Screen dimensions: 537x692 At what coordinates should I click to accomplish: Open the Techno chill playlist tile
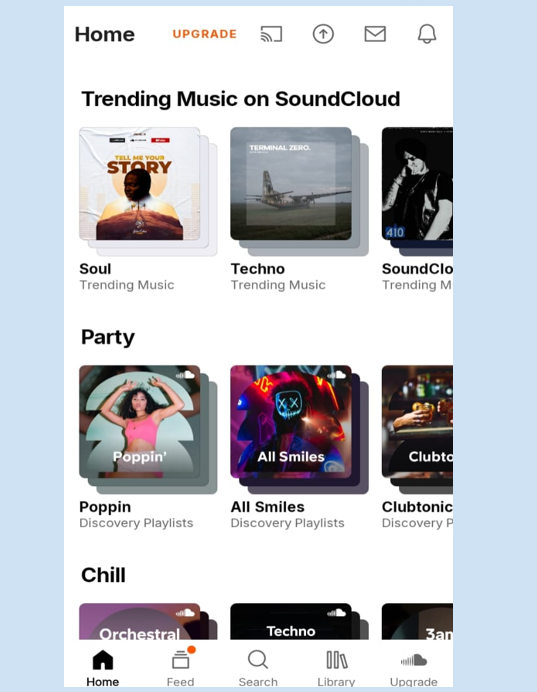click(x=291, y=621)
